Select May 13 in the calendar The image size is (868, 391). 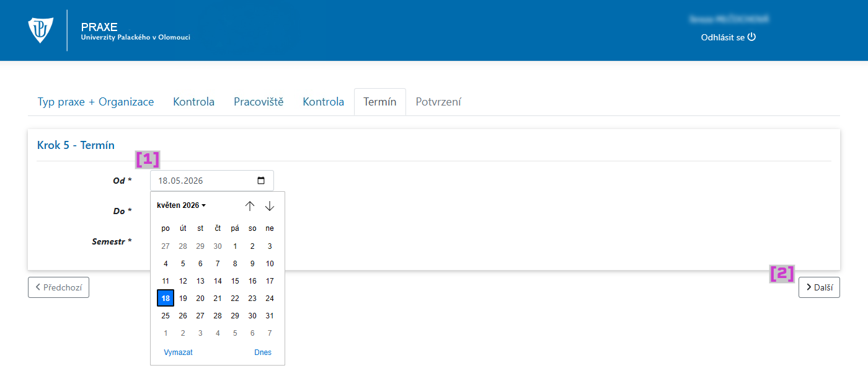(x=200, y=281)
